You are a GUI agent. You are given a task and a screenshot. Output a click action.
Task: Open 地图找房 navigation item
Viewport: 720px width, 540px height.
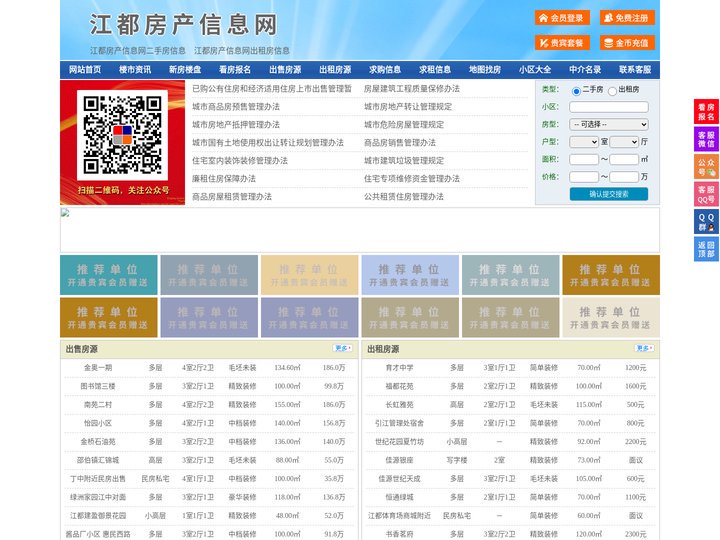[485, 70]
